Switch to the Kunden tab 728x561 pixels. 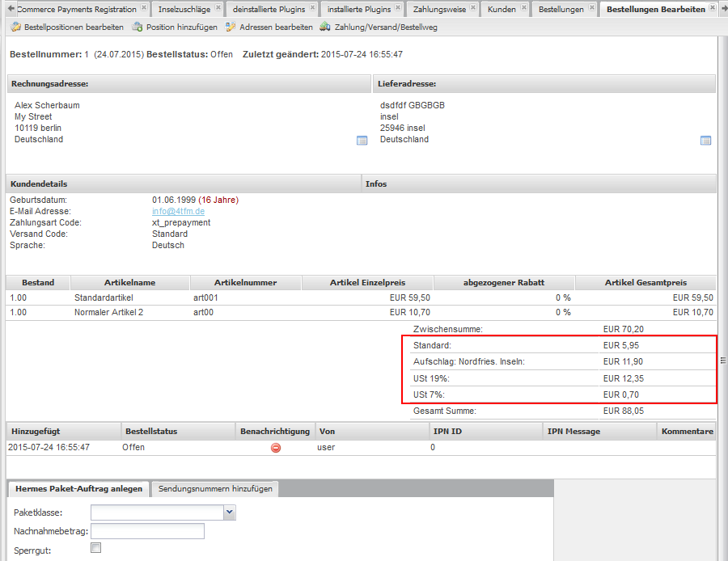(502, 10)
